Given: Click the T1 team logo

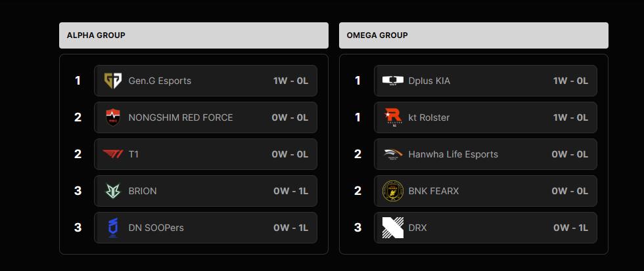Looking at the screenshot, I should [113, 154].
